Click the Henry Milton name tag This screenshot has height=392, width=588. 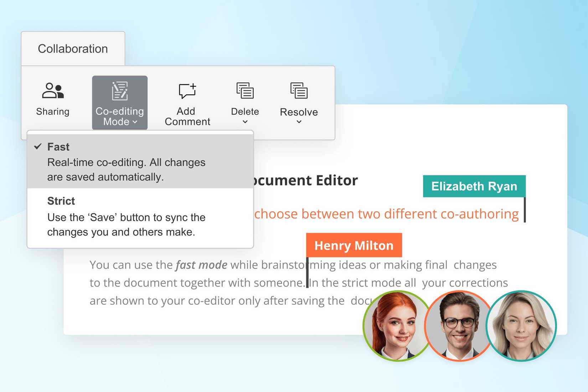click(x=354, y=245)
